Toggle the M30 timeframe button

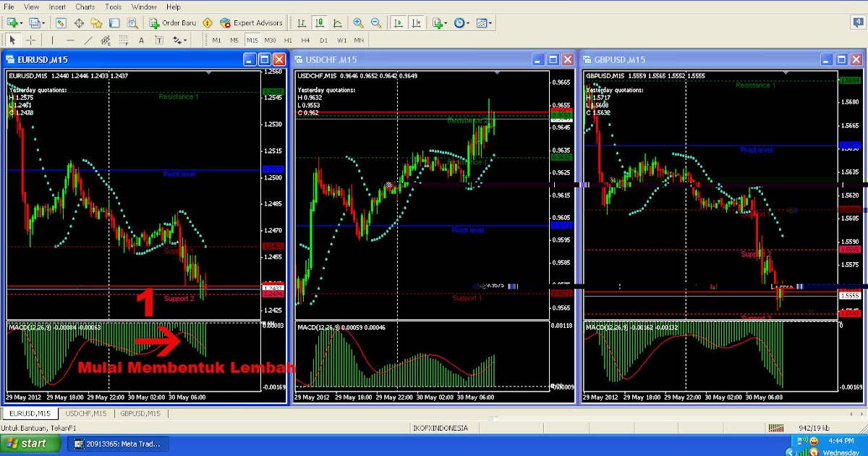(x=270, y=40)
